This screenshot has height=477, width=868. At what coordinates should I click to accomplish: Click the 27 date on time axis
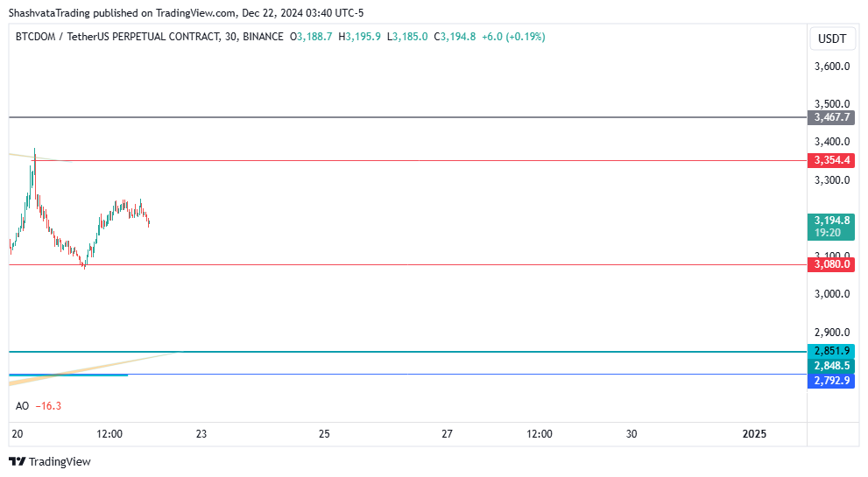pos(448,434)
